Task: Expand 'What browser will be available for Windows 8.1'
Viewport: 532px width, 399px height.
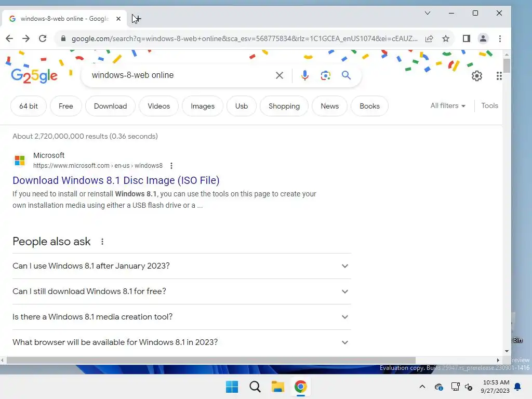Action: [x=181, y=342]
